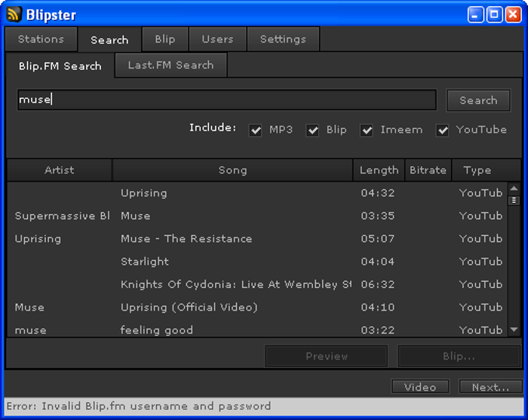Select the feeling good song row
The width and height of the screenshot is (528, 420).
pyautogui.click(x=257, y=329)
